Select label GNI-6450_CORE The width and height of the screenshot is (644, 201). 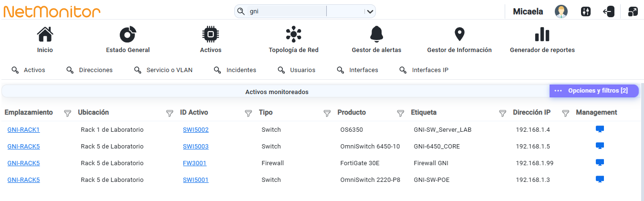click(x=436, y=147)
